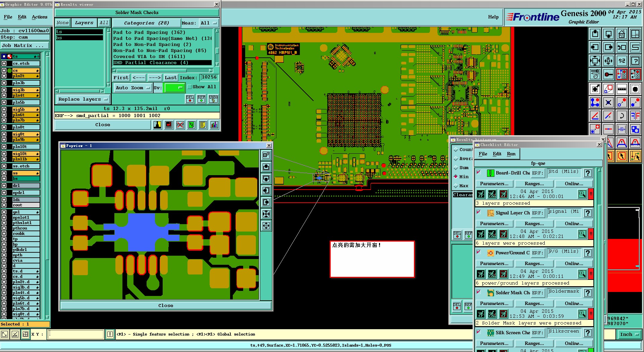
Task: Open the Inch units dropdown
Action: [x=629, y=334]
